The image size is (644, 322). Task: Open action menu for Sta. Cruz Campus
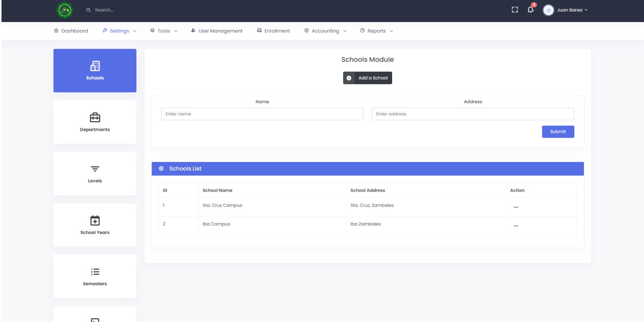point(516,207)
